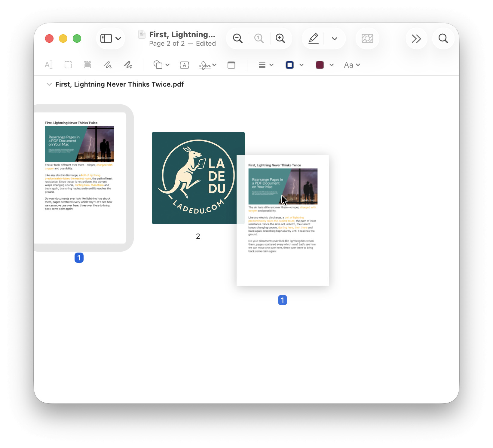Insert a Text box

(x=184, y=65)
